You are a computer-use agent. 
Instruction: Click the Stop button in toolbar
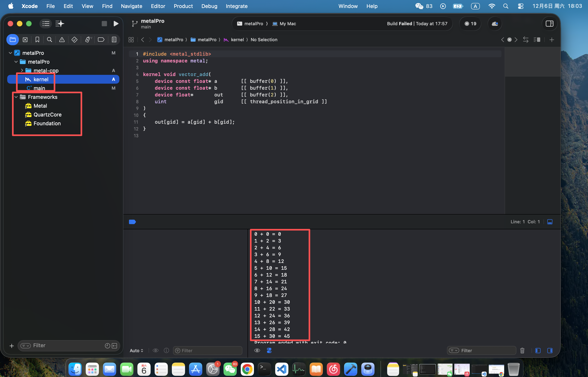click(x=104, y=23)
